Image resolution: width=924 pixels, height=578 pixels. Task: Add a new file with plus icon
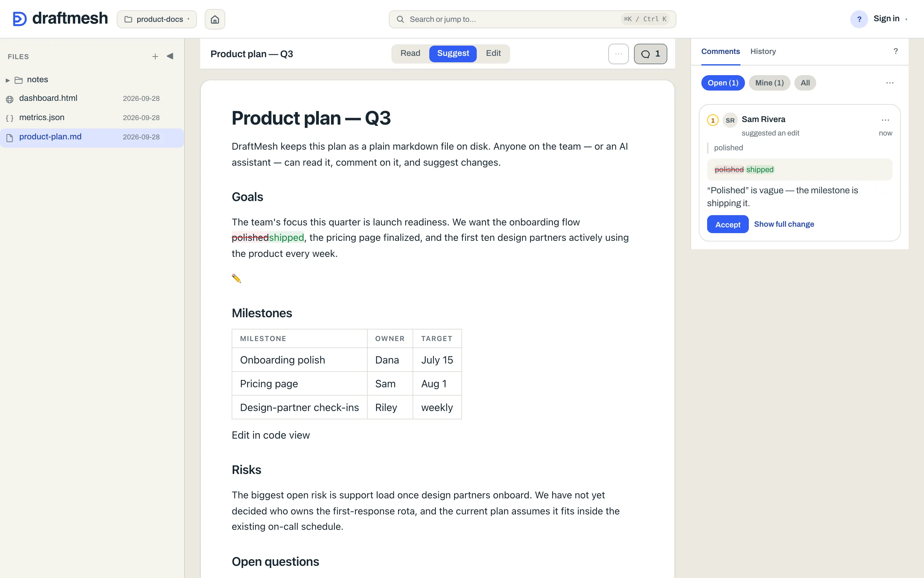pyautogui.click(x=155, y=57)
